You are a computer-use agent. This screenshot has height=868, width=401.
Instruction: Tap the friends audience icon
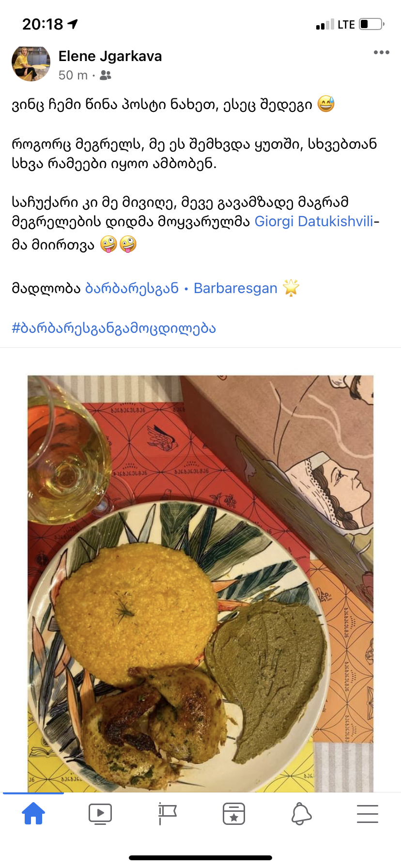tap(105, 75)
